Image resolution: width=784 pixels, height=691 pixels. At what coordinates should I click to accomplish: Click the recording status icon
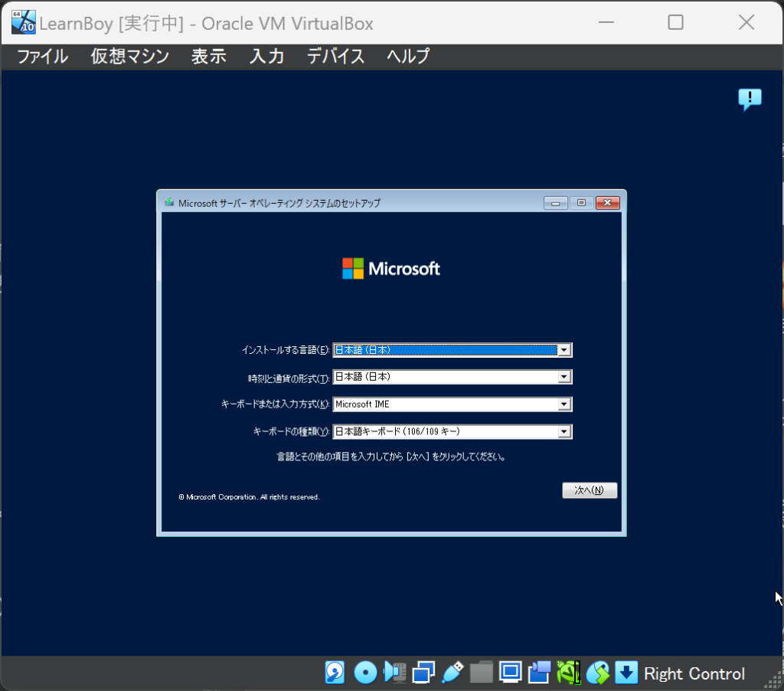[x=539, y=673]
